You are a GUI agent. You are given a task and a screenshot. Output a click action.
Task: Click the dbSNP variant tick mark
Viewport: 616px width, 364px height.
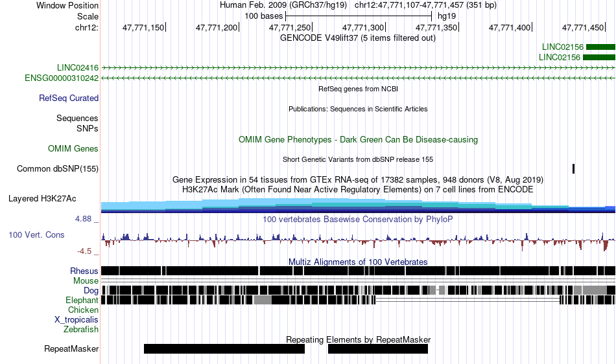(x=574, y=168)
